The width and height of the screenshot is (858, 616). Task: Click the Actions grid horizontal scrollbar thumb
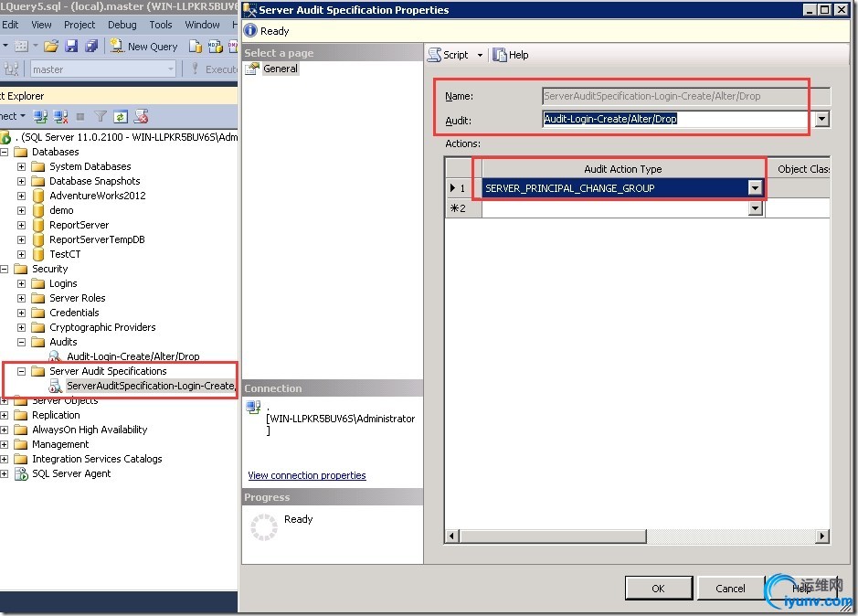[553, 536]
